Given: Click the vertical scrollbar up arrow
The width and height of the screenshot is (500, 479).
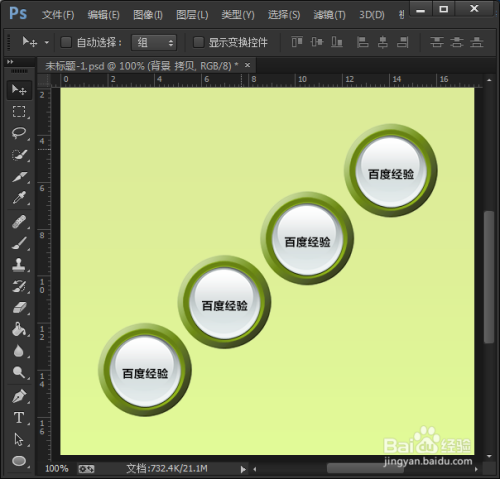Looking at the screenshot, I should click(x=489, y=80).
